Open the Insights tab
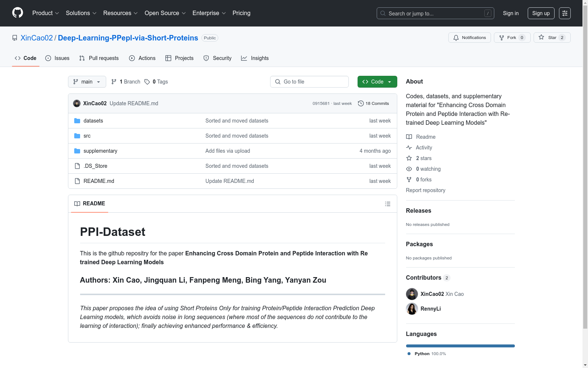Viewport: 588px width, 368px height. pyautogui.click(x=255, y=58)
